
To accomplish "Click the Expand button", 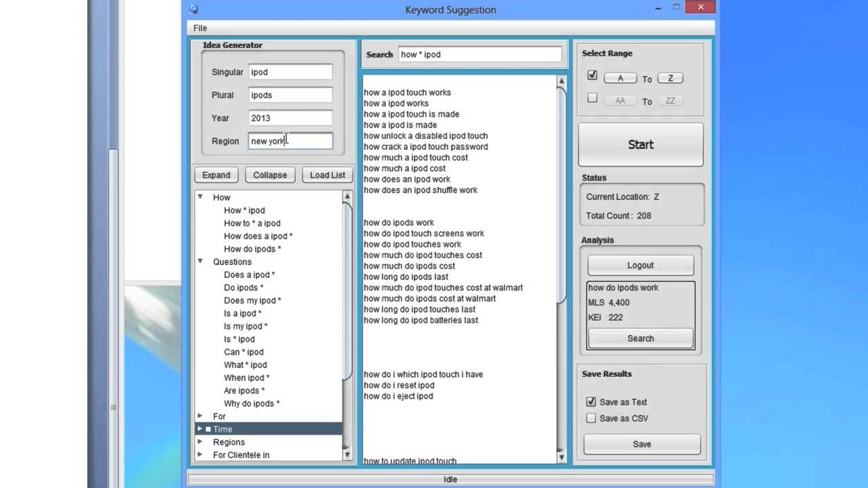I will (x=216, y=175).
